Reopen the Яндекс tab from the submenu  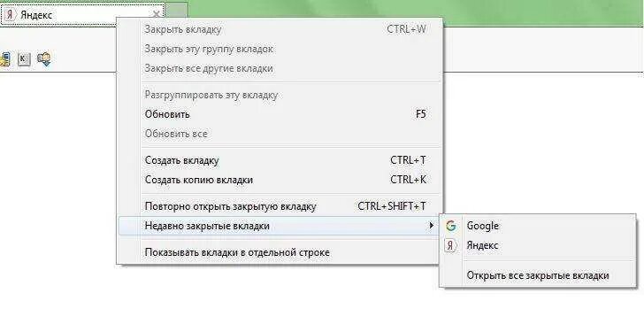click(539, 245)
